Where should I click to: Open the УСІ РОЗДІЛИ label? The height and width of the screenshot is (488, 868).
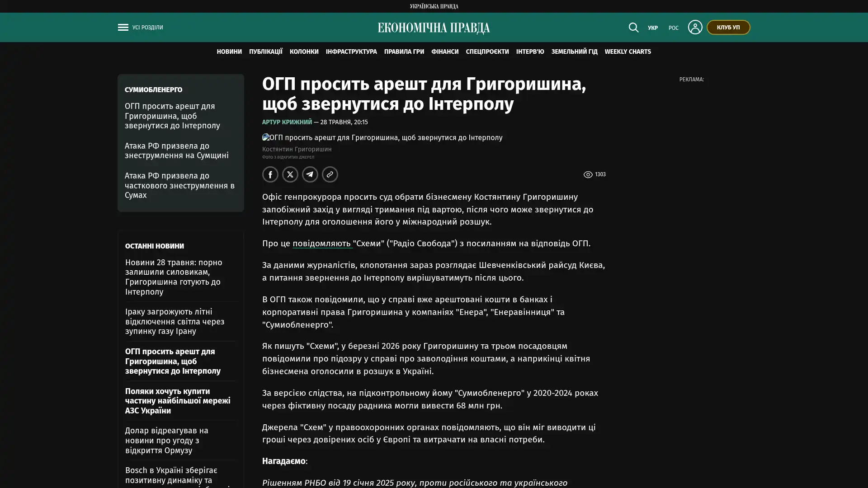point(148,28)
